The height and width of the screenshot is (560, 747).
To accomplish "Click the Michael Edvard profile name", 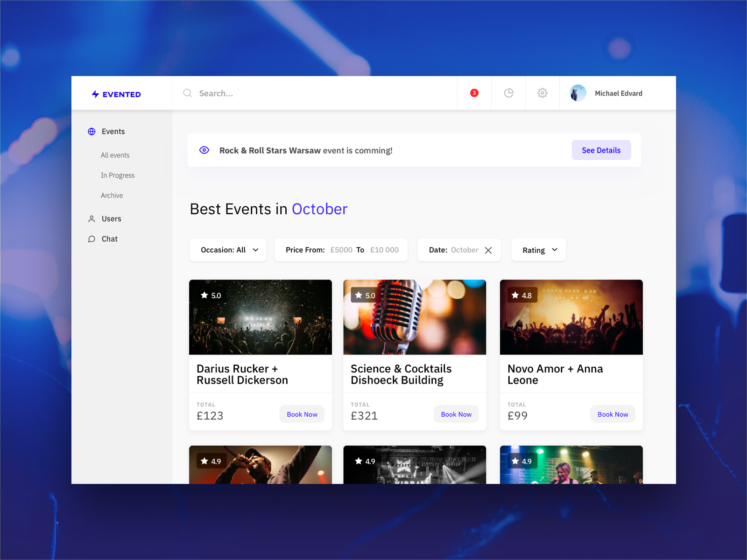I will click(x=619, y=93).
